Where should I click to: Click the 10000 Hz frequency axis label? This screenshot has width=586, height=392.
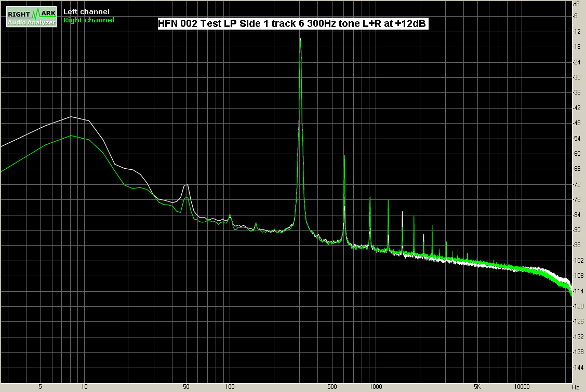point(522,387)
